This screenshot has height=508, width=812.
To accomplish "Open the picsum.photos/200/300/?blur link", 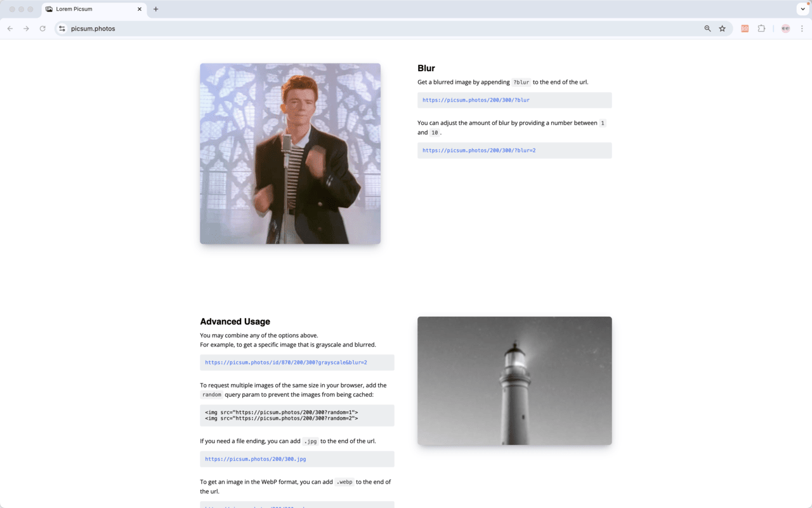I will (x=476, y=100).
